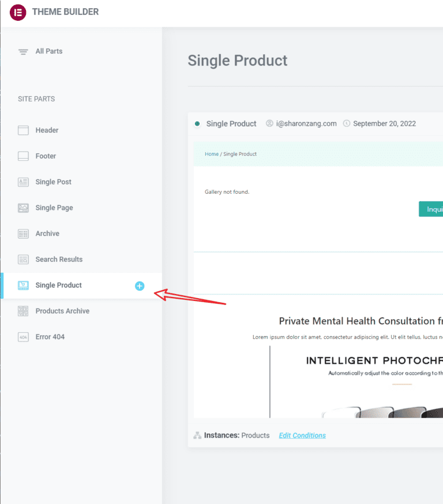The height and width of the screenshot is (504, 443).
Task: Click the Elementor logo icon
Action: point(18,12)
